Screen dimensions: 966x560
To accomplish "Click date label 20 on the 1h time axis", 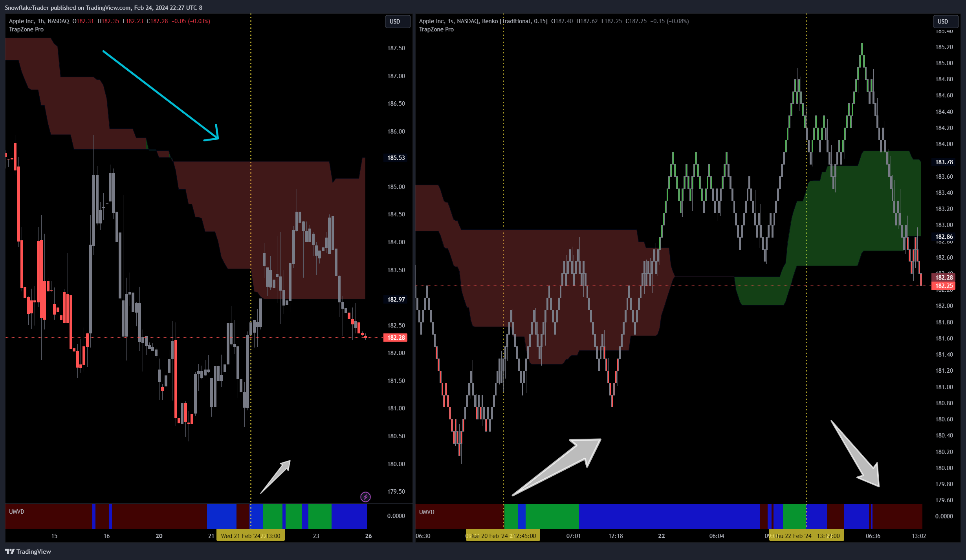I will pos(159,536).
